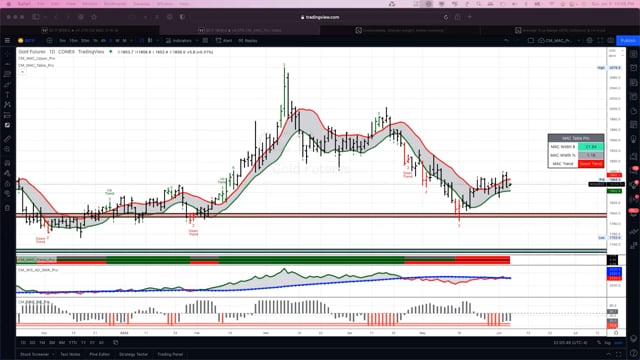Collapse the indicator legend chevron

[x=22, y=72]
